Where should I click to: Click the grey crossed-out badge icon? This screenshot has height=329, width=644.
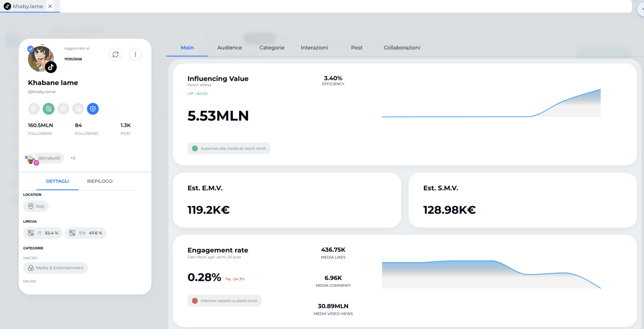pyautogui.click(x=63, y=109)
